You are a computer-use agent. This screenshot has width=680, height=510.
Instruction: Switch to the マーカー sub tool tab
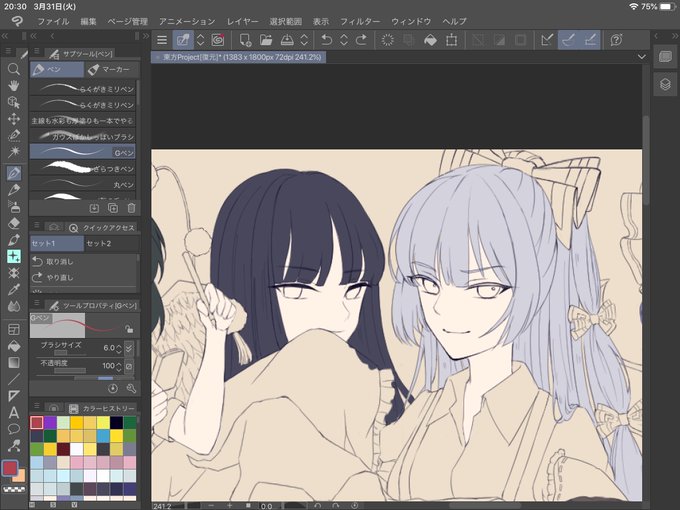pyautogui.click(x=111, y=69)
